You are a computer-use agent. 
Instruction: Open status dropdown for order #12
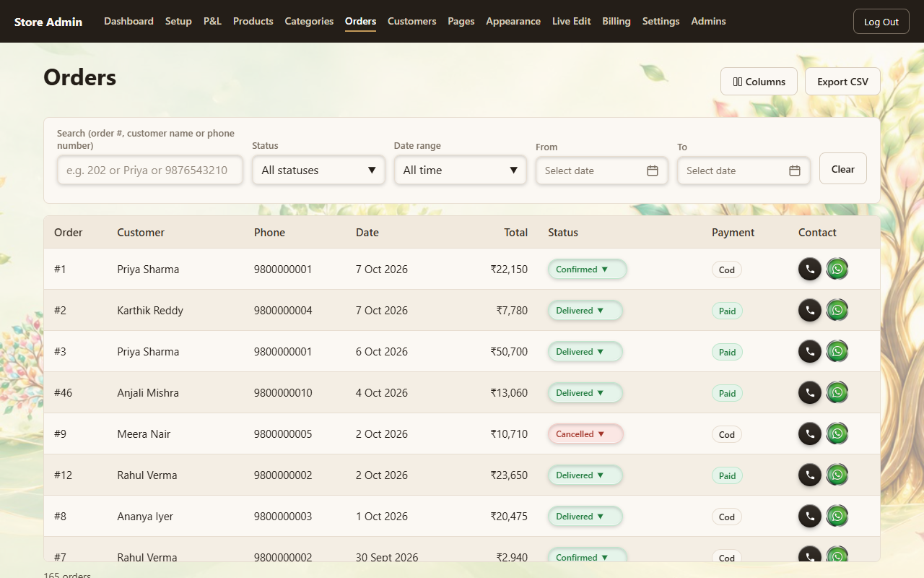point(585,475)
